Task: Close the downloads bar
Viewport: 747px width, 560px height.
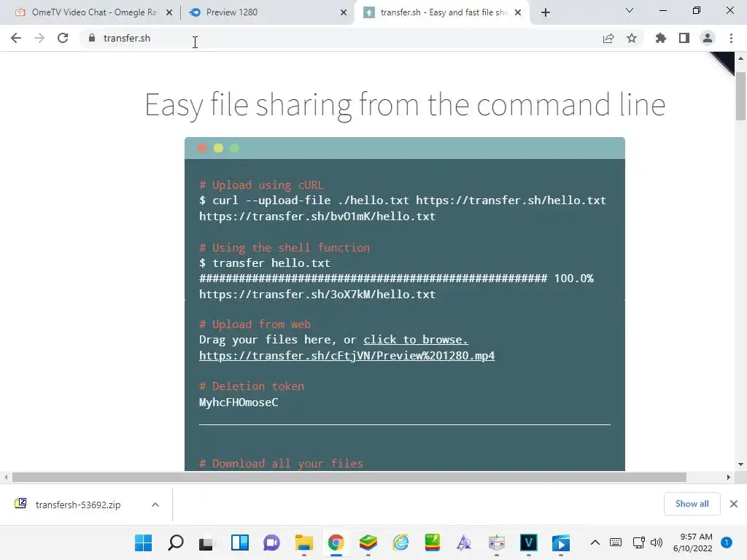Action: pyautogui.click(x=734, y=504)
